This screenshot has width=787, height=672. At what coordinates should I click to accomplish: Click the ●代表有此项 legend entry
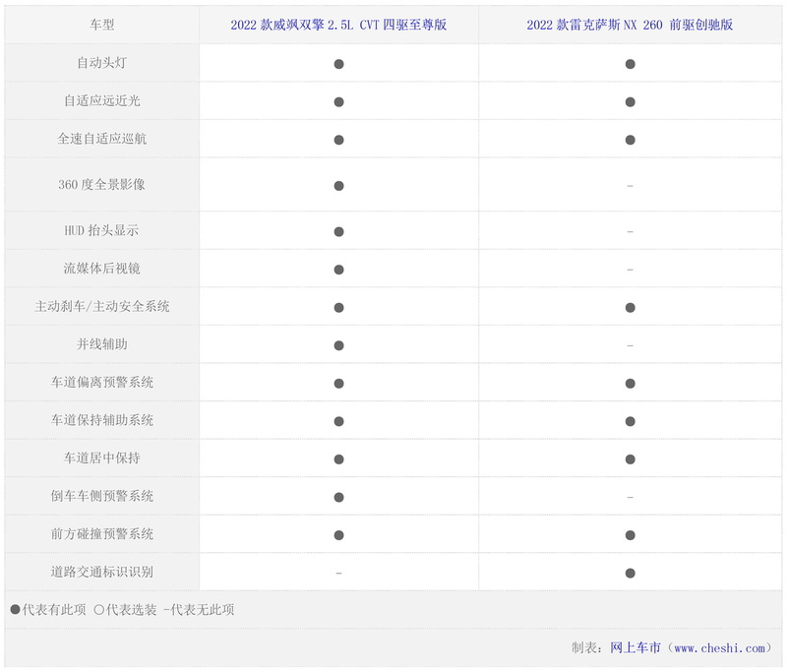(48, 610)
